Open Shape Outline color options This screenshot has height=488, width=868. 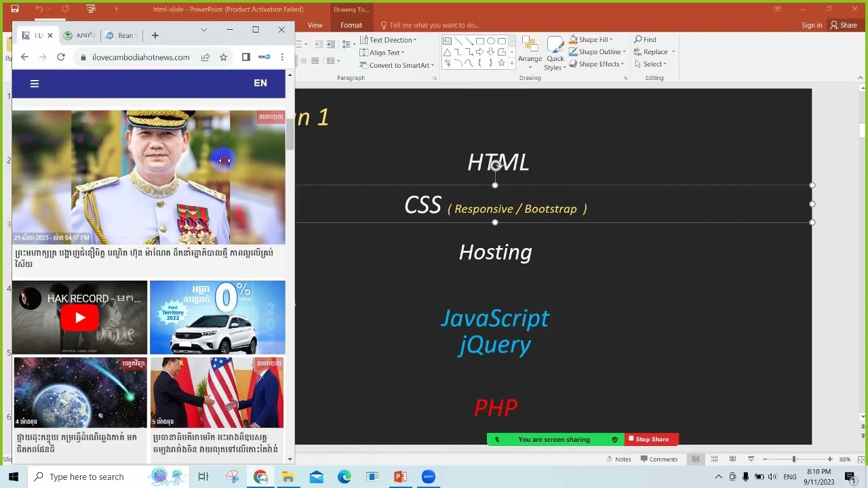[597, 52]
